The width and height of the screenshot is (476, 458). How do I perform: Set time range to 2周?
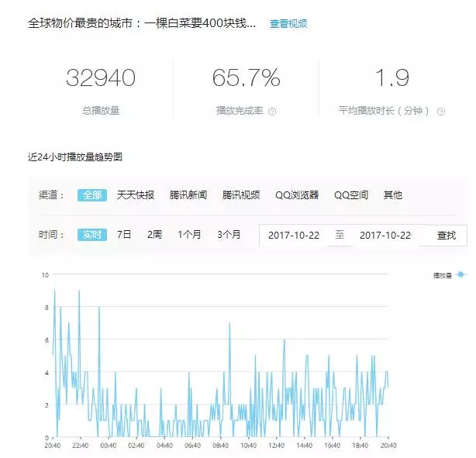(155, 235)
